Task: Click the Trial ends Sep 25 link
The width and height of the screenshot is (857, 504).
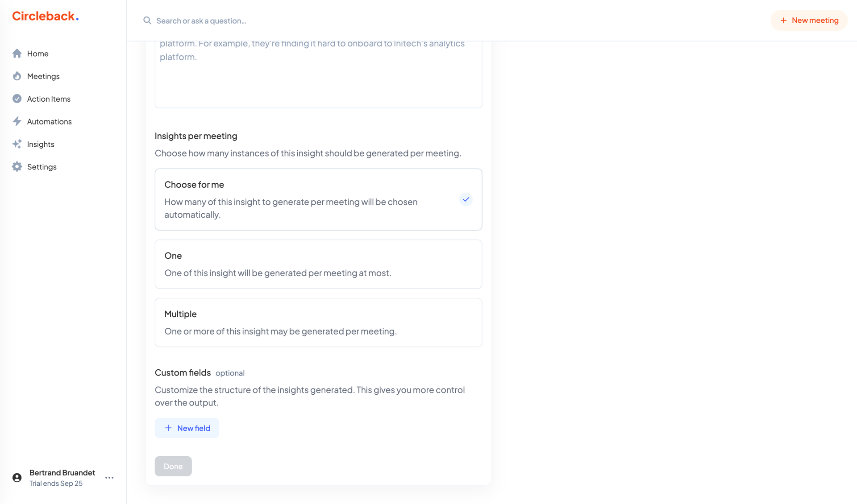Action: (x=56, y=483)
